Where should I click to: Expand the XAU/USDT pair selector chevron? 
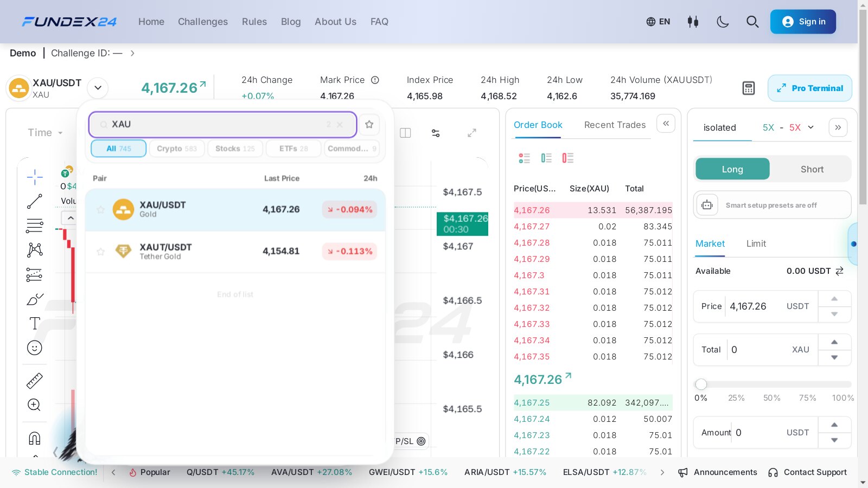pos(98,88)
